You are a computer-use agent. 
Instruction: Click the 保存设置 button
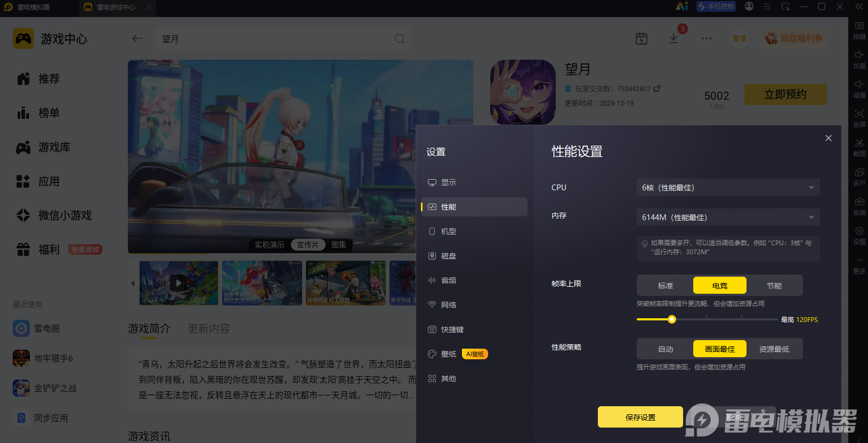(640, 417)
